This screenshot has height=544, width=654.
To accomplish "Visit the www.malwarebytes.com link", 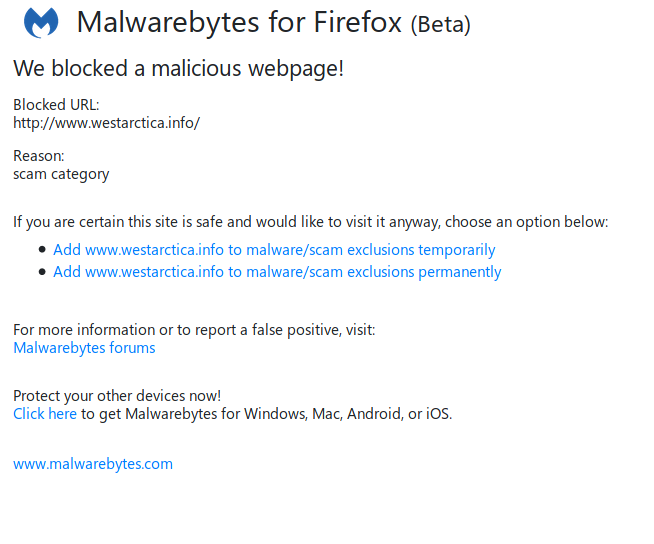I will (x=93, y=464).
